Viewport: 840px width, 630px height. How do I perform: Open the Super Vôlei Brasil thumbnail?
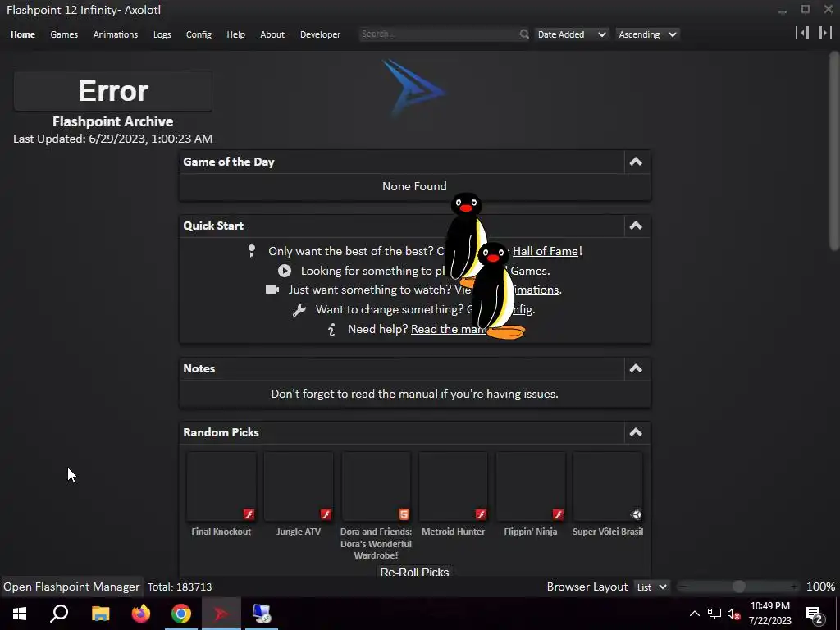[x=608, y=486]
